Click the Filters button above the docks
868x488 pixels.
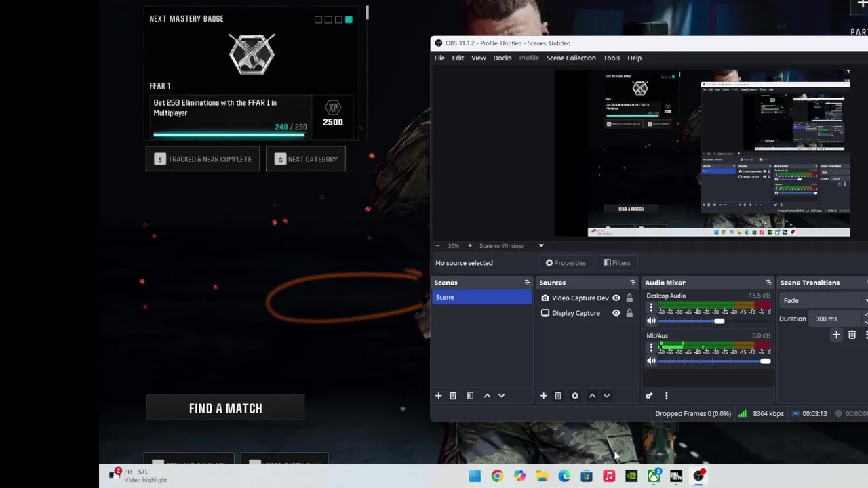(x=616, y=263)
